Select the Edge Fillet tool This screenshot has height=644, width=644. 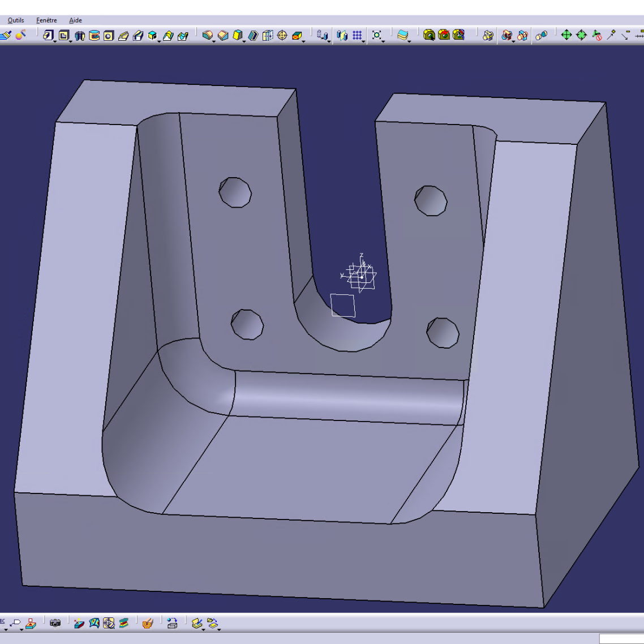(x=208, y=36)
